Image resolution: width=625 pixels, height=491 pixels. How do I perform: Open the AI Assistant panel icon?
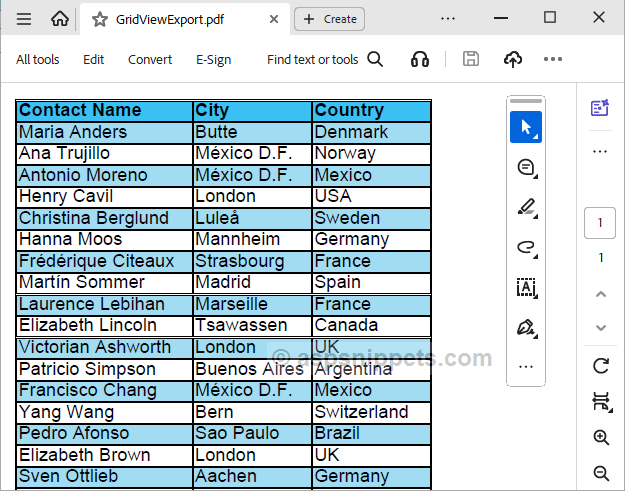coord(600,108)
